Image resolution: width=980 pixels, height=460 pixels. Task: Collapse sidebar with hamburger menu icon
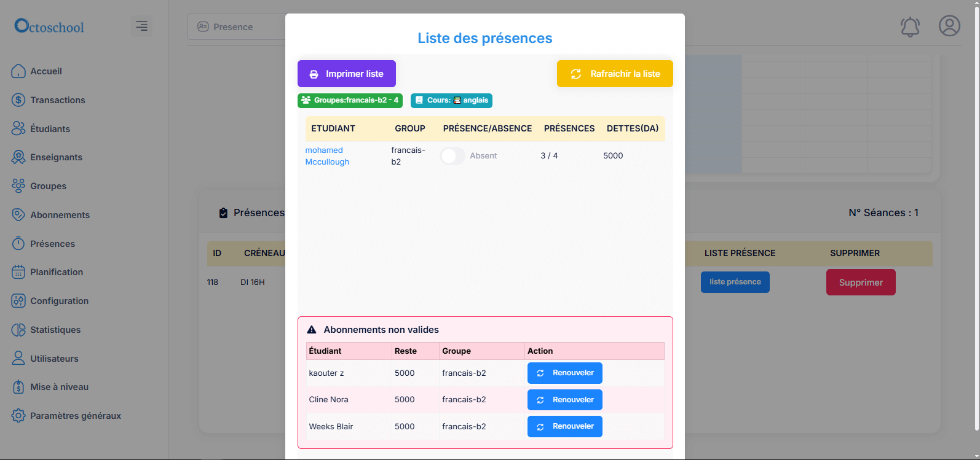141,26
